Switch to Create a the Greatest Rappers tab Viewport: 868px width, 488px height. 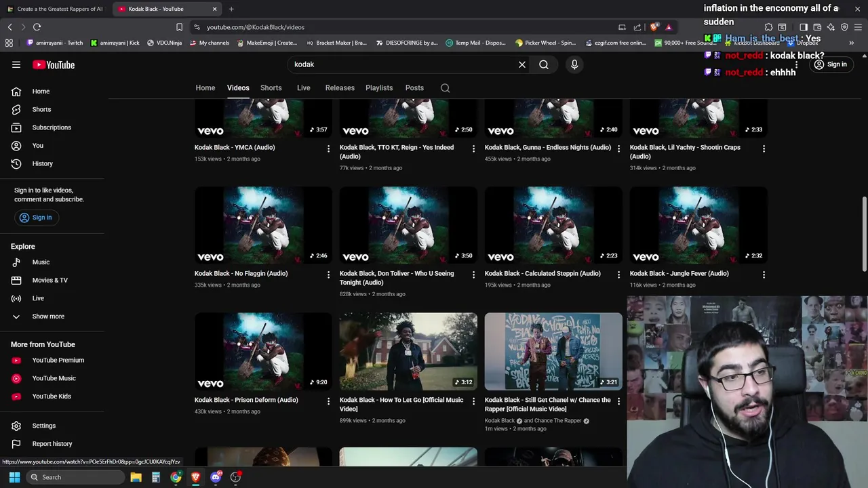pyautogui.click(x=56, y=9)
